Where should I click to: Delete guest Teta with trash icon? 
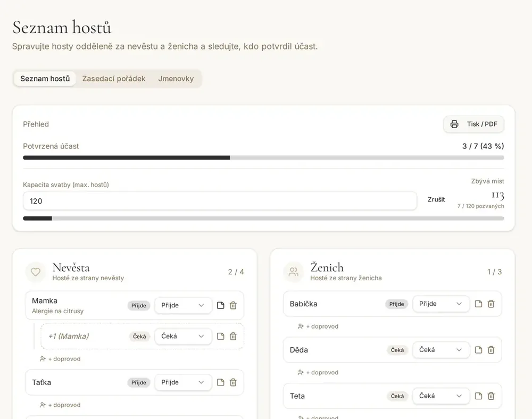click(491, 396)
